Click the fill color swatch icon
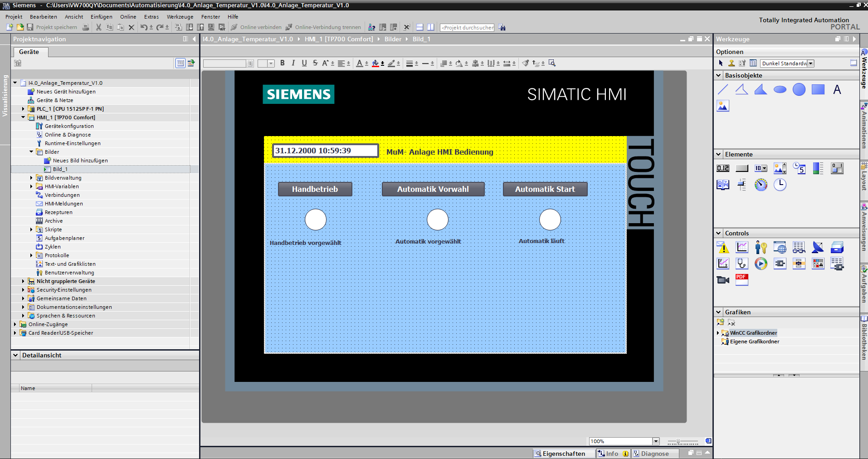 [x=375, y=63]
